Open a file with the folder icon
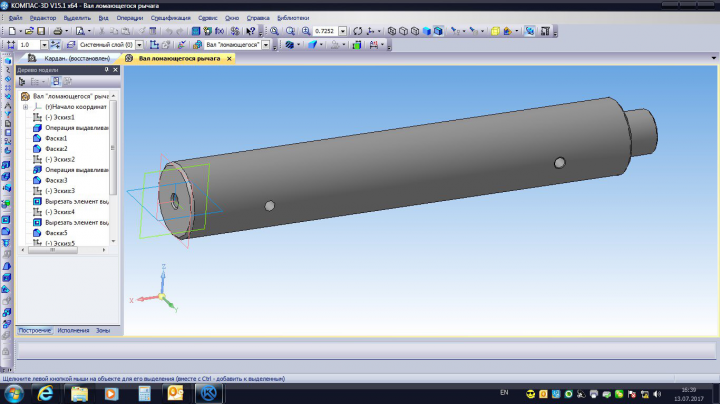Screen dimensions: 720x404 (29, 31)
